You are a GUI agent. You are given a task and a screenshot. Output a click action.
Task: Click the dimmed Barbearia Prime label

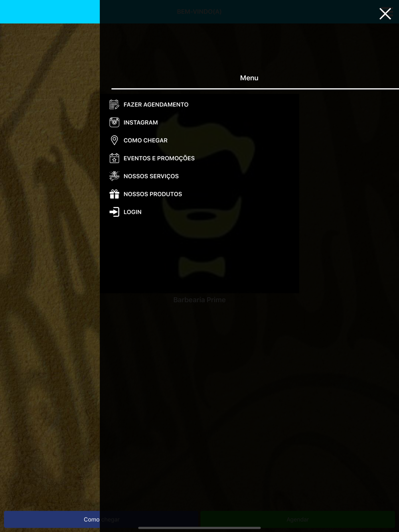(199, 300)
